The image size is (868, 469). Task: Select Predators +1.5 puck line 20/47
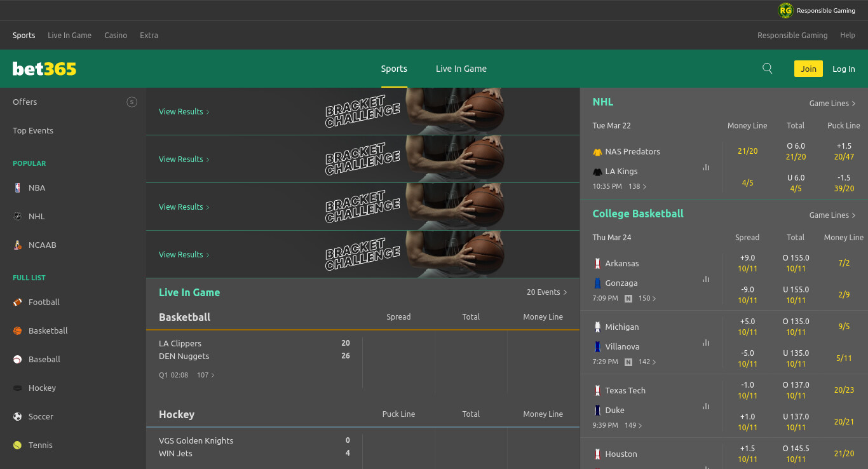[844, 151]
